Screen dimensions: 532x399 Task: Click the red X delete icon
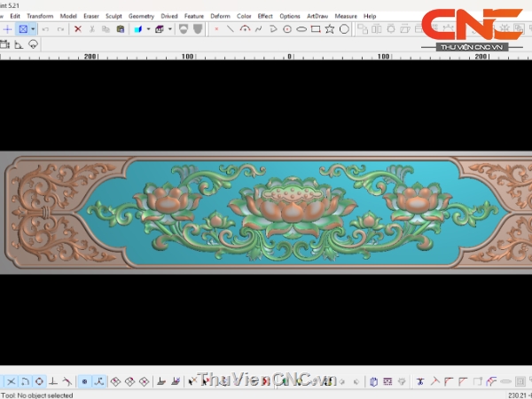[78, 29]
